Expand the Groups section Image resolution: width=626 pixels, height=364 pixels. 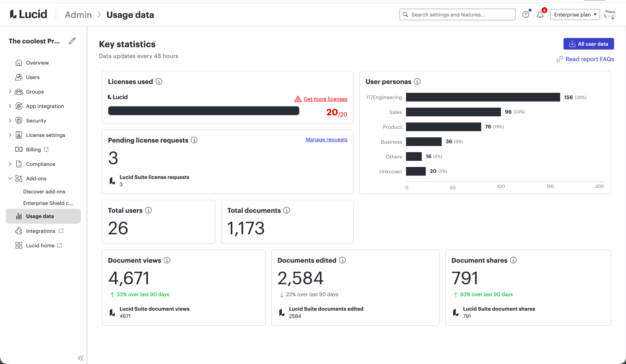tap(10, 91)
